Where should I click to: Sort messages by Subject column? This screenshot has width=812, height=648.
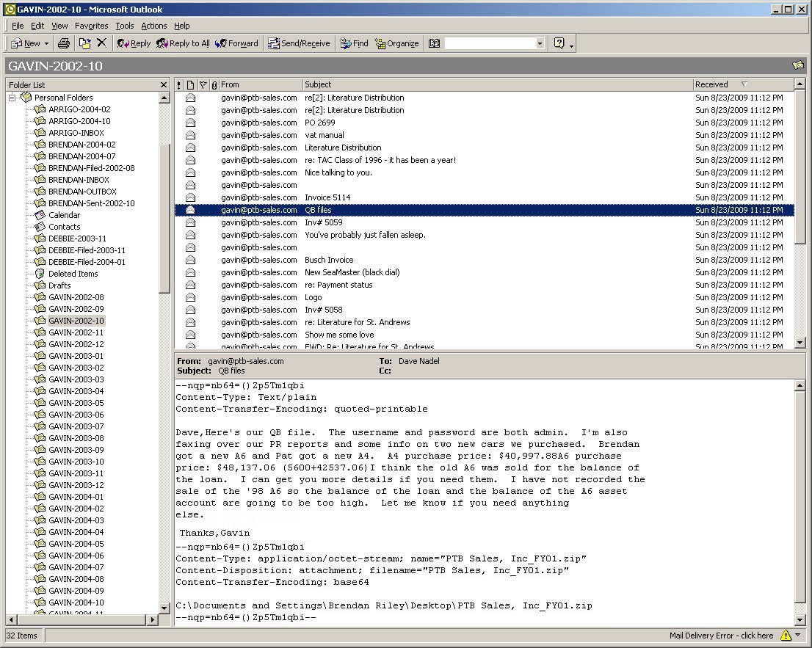[x=499, y=85]
